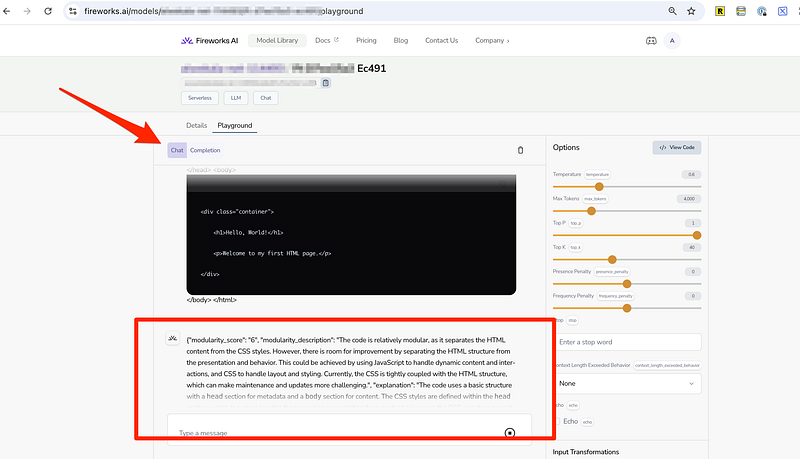Screen dimensions: 800x459
Task: Bookmark this page with the star icon
Action: (691, 11)
